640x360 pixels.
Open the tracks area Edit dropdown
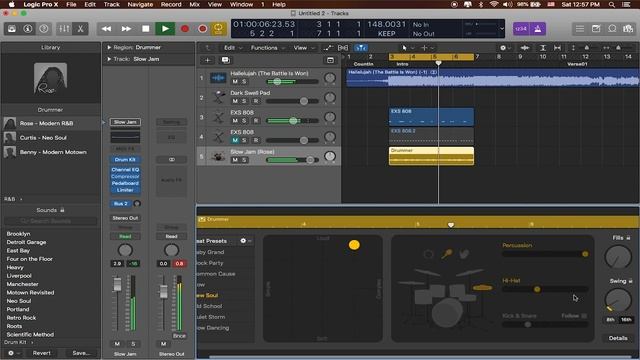tap(233, 48)
